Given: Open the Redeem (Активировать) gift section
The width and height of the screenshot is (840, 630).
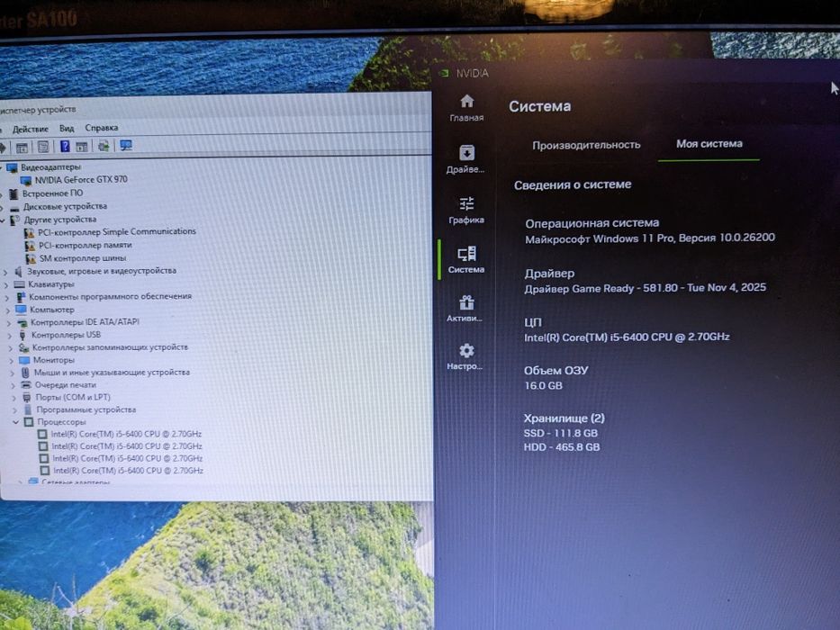Looking at the screenshot, I should (x=465, y=309).
